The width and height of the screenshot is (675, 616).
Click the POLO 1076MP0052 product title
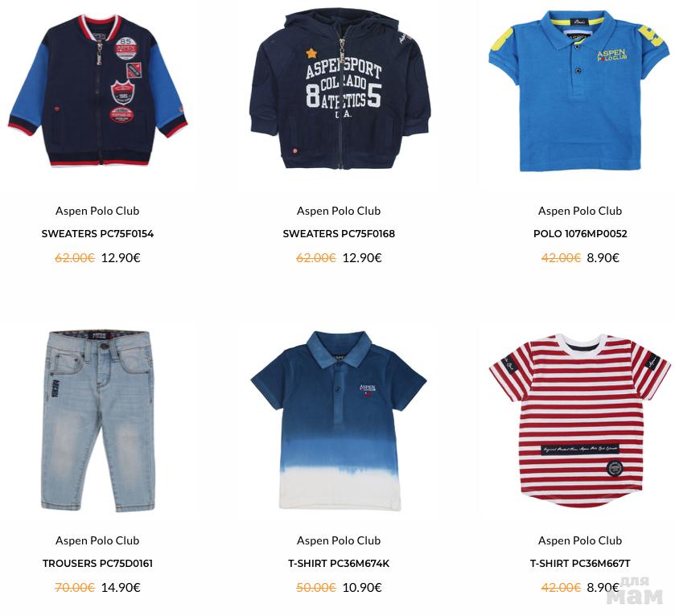[x=580, y=233]
